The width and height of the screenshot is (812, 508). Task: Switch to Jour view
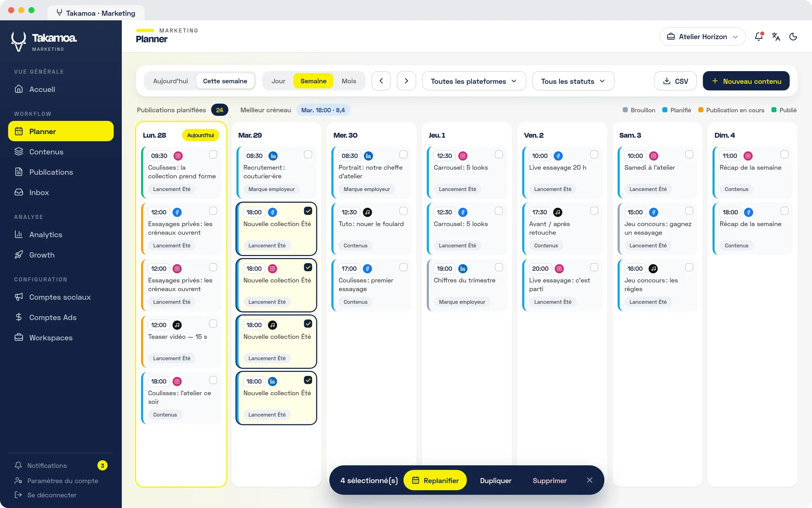(278, 81)
